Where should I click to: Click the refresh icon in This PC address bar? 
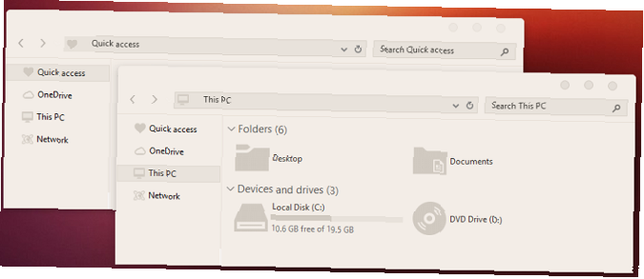click(470, 105)
